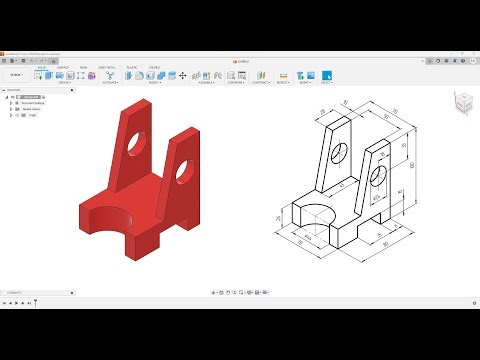The image size is (480, 360).
Task: Select the Combine tool
Action: (x=161, y=76)
